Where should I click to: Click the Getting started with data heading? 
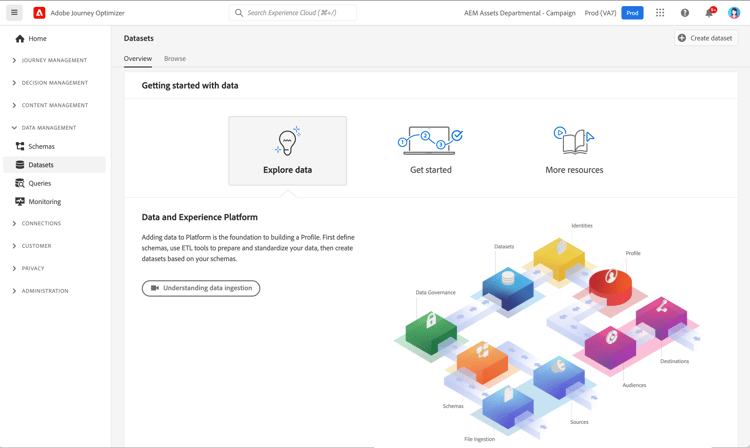pyautogui.click(x=190, y=86)
